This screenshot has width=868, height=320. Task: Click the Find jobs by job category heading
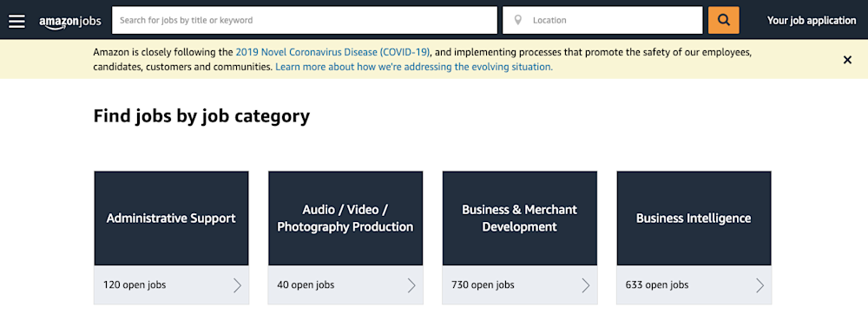(201, 116)
